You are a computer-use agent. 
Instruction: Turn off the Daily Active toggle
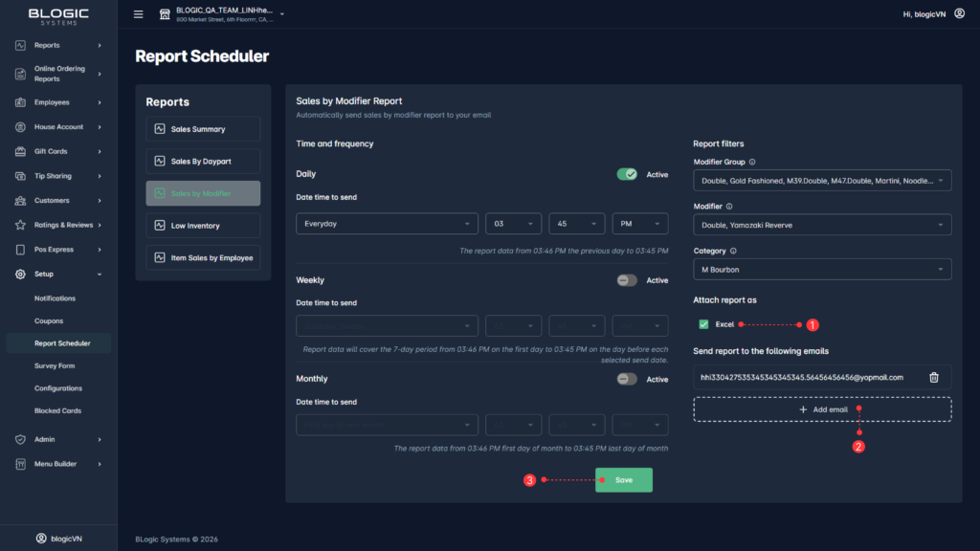click(627, 174)
